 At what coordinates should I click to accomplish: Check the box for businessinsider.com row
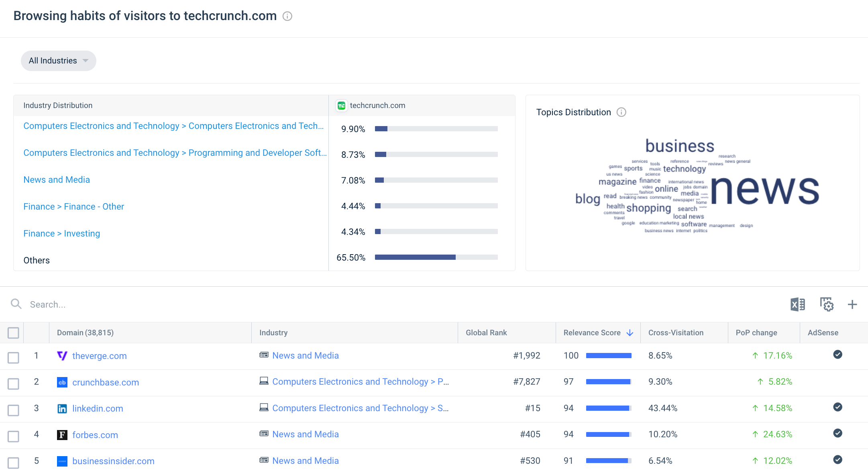(13, 463)
